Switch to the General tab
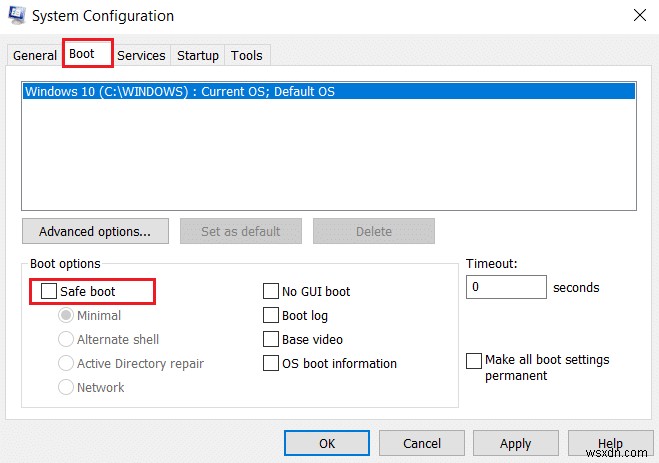 coord(35,56)
